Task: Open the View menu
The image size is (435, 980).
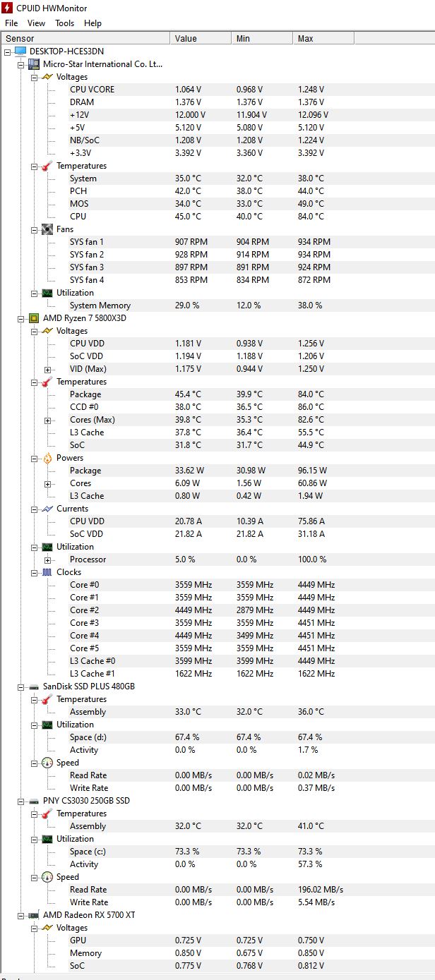Action: click(36, 23)
